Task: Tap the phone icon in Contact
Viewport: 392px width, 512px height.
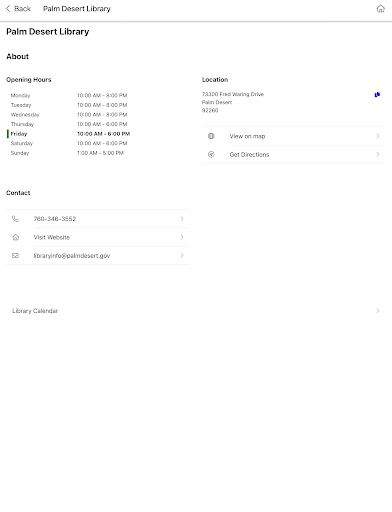Action: pyautogui.click(x=15, y=219)
